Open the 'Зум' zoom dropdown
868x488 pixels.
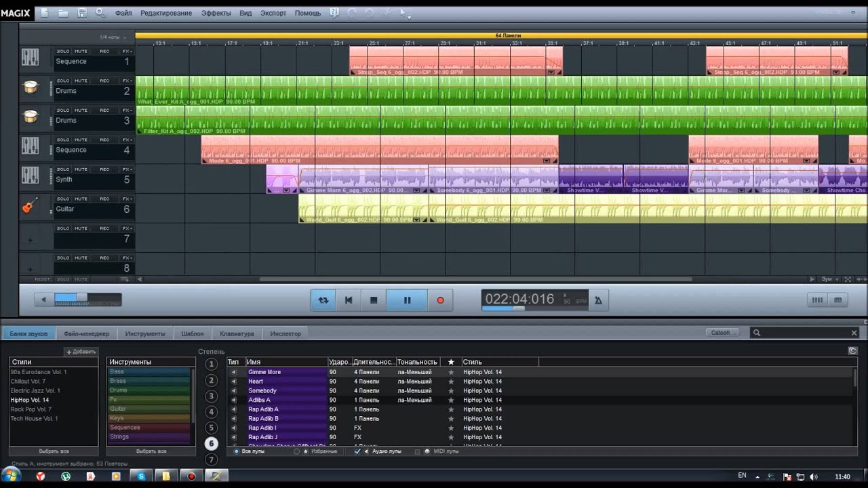(x=828, y=279)
